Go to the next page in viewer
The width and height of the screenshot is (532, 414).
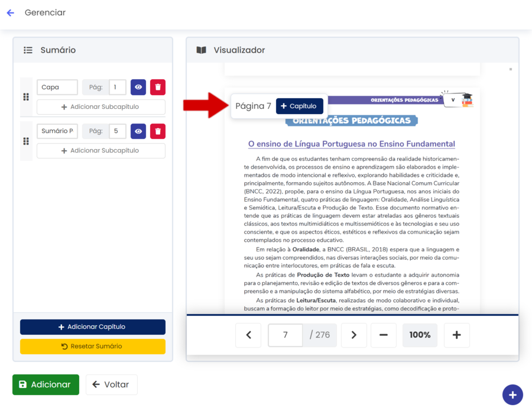point(353,335)
